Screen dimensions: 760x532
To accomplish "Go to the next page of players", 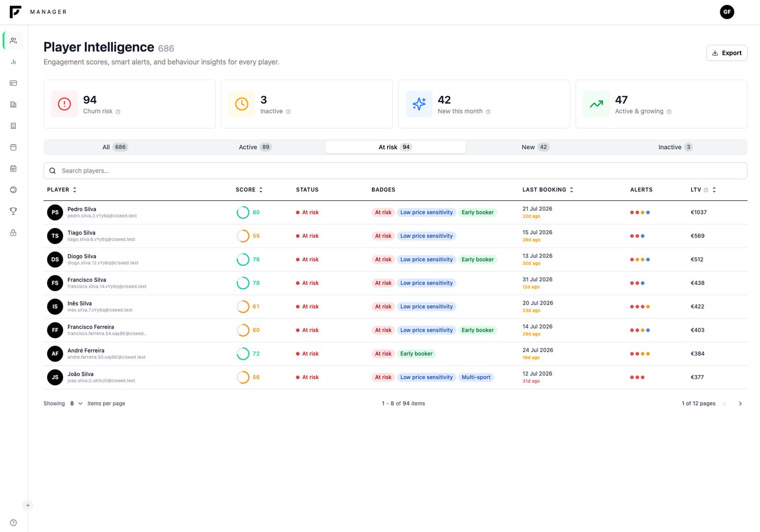I will click(x=740, y=404).
